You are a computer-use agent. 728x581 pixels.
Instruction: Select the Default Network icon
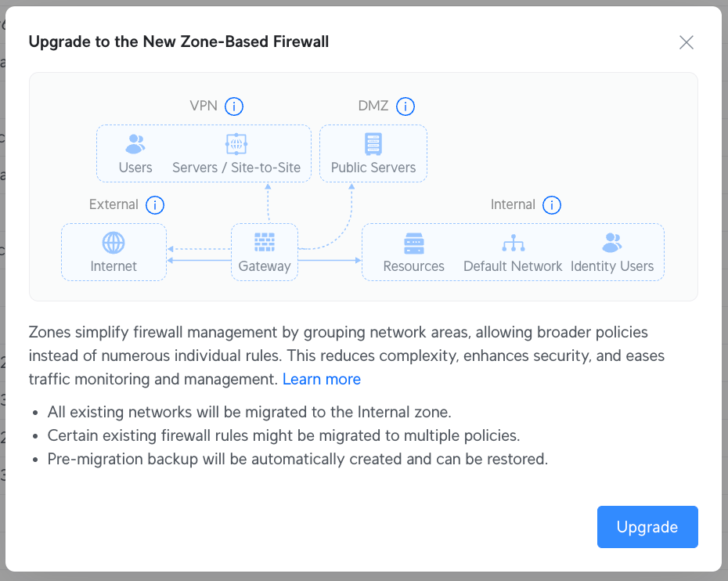(513, 243)
